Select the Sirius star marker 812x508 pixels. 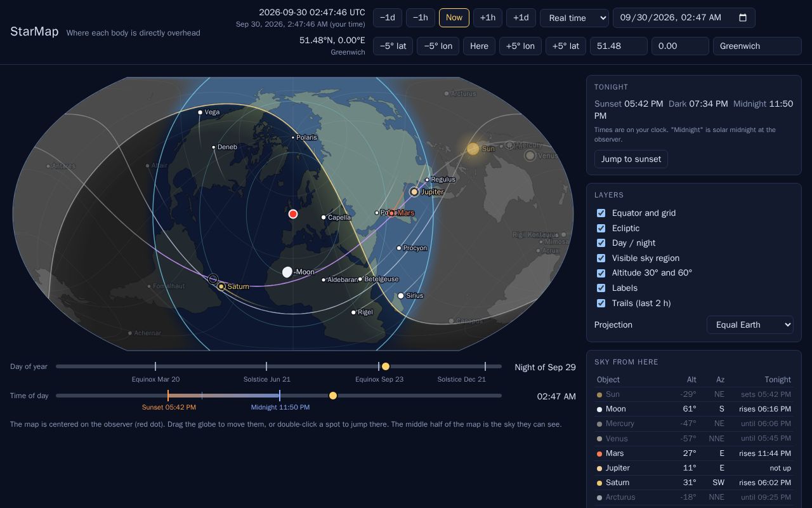tap(401, 295)
